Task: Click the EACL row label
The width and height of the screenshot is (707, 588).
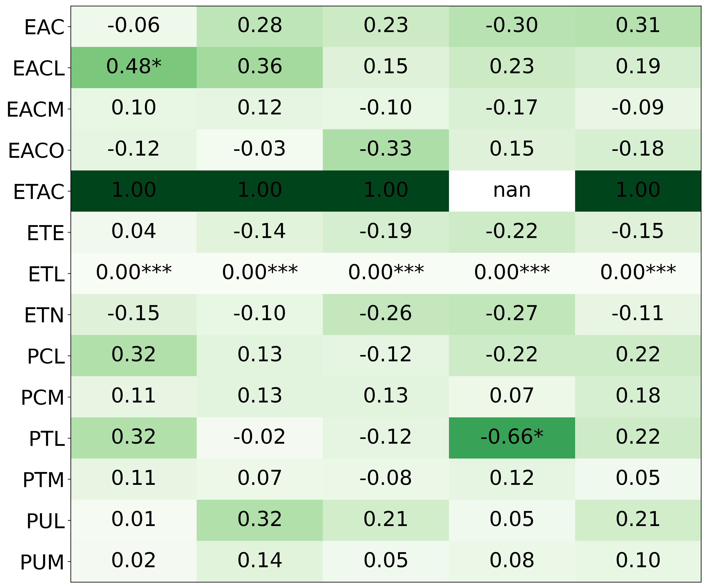Action: [x=38, y=68]
